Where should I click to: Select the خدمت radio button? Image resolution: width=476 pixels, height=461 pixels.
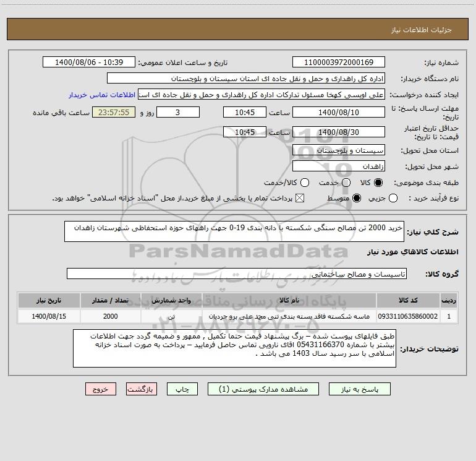[x=346, y=183]
